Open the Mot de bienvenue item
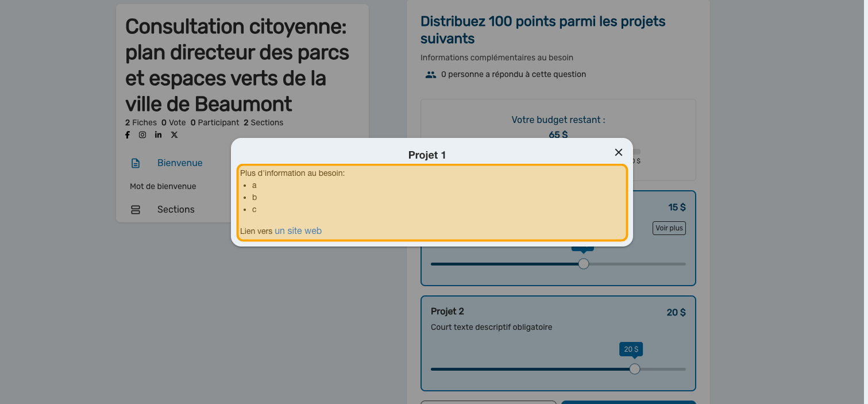This screenshot has width=868, height=404. (x=163, y=186)
